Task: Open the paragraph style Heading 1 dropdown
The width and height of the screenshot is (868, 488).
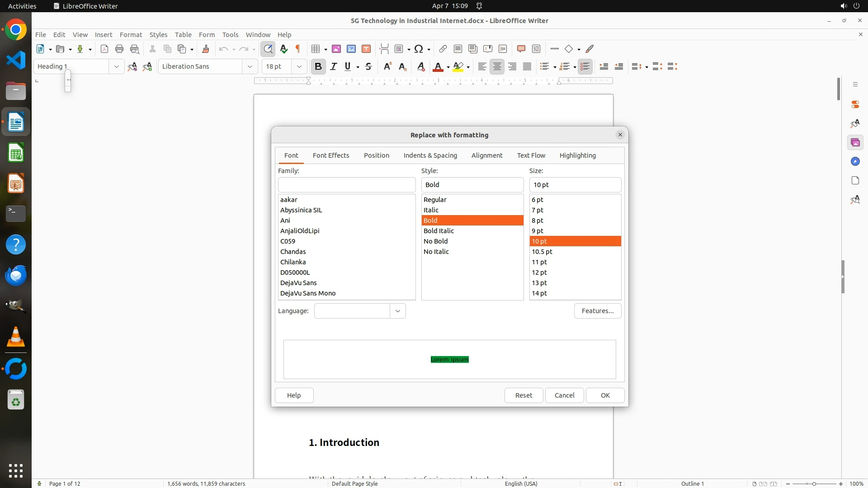Action: tap(116, 66)
